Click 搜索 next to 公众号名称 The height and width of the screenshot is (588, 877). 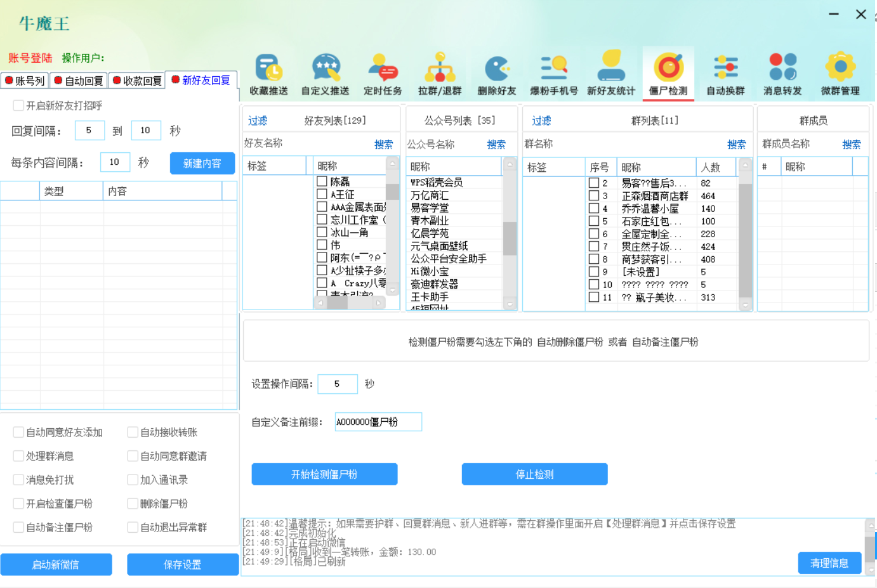coord(496,145)
